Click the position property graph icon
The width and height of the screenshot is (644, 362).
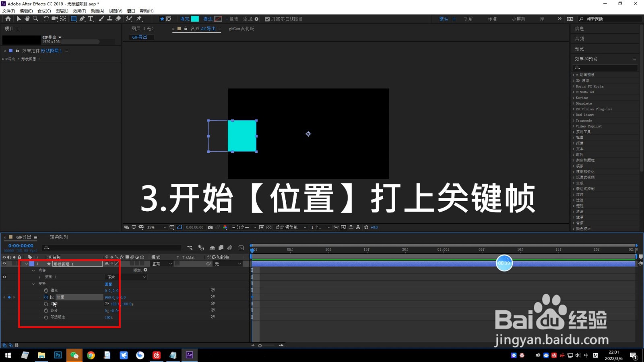(52, 297)
